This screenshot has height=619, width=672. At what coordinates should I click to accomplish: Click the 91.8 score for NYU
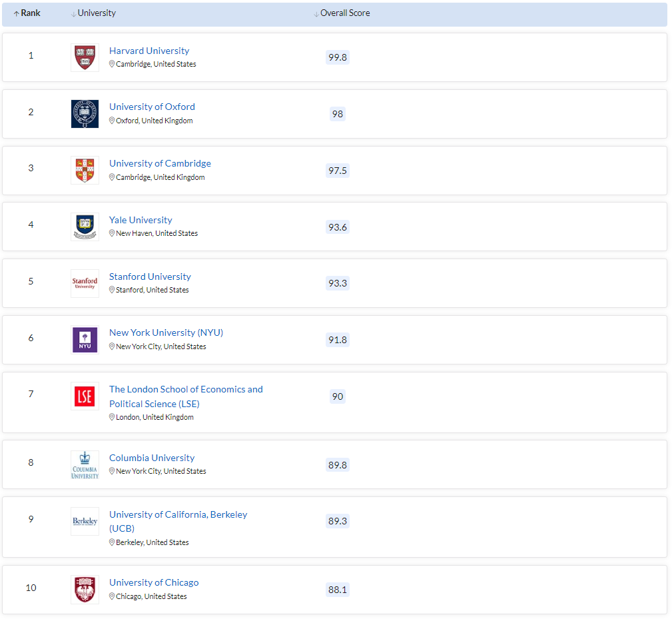338,340
